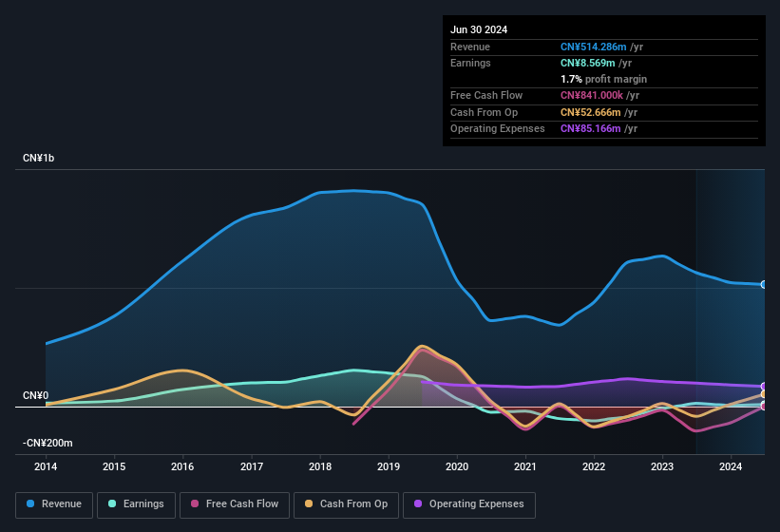Viewport: 780px width, 532px height.
Task: Toggle the Free Cash Flow legend button
Action: (x=235, y=504)
